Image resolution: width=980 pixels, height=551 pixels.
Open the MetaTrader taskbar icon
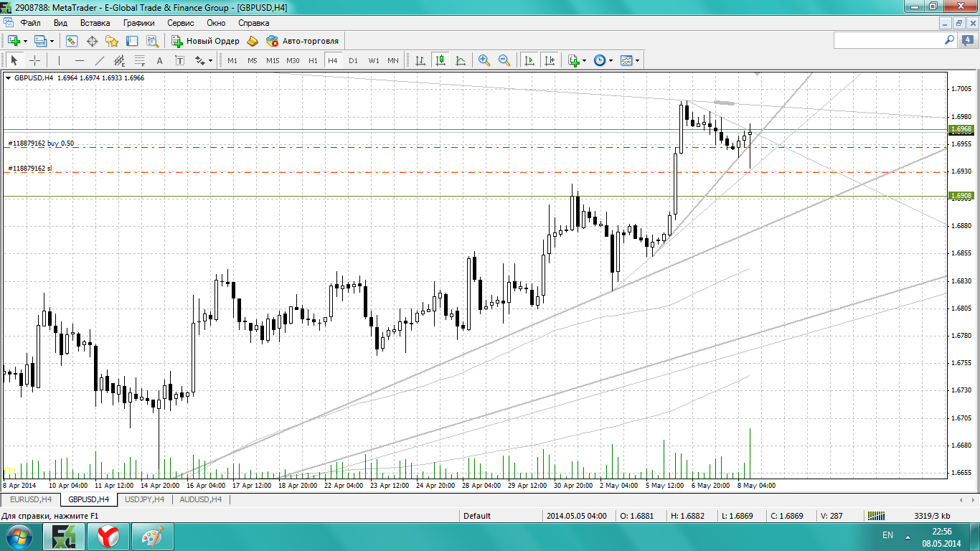(65, 536)
